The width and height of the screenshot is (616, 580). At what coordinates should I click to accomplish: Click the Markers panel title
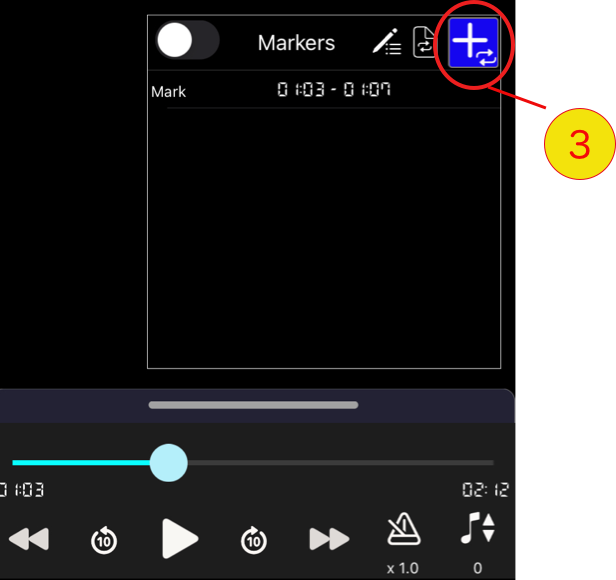pos(296,43)
